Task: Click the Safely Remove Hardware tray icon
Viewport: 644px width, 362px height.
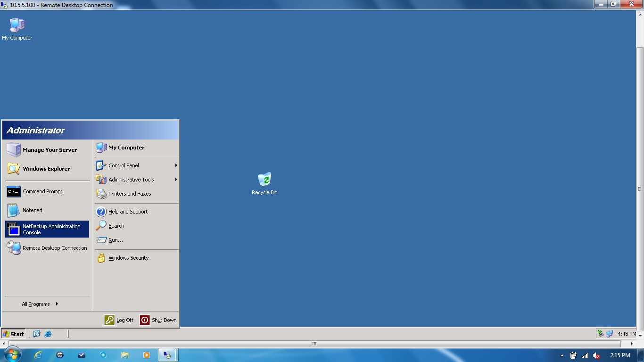Action: click(x=601, y=334)
